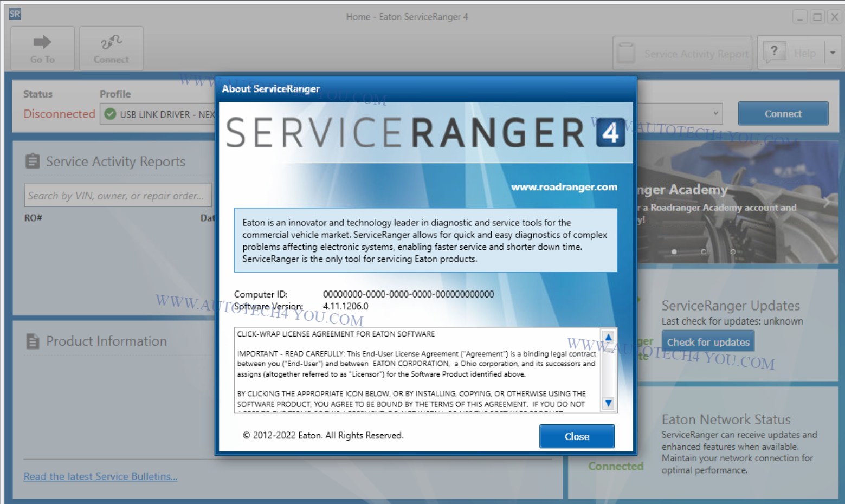Open the latest Service Bulletins link
This screenshot has width=845, height=504.
click(100, 476)
